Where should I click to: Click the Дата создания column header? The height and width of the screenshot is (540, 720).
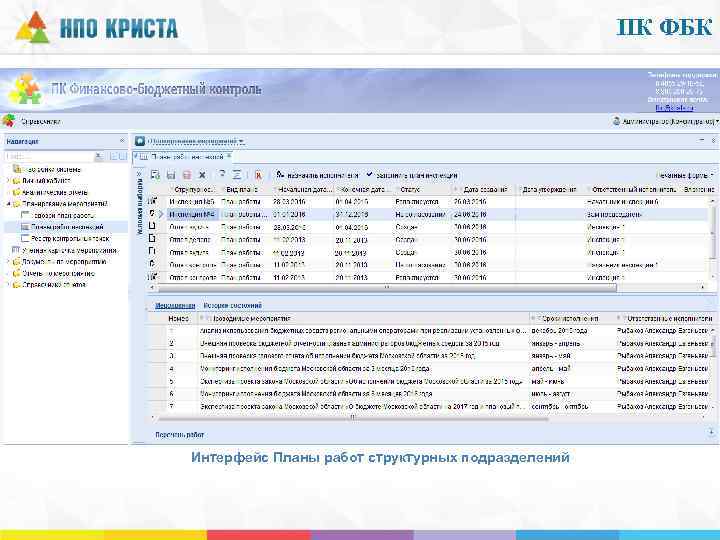tap(485, 189)
